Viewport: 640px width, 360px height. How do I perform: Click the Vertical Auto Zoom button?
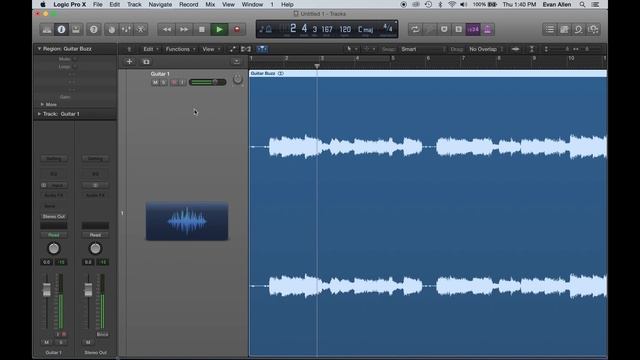pyautogui.click(x=531, y=49)
